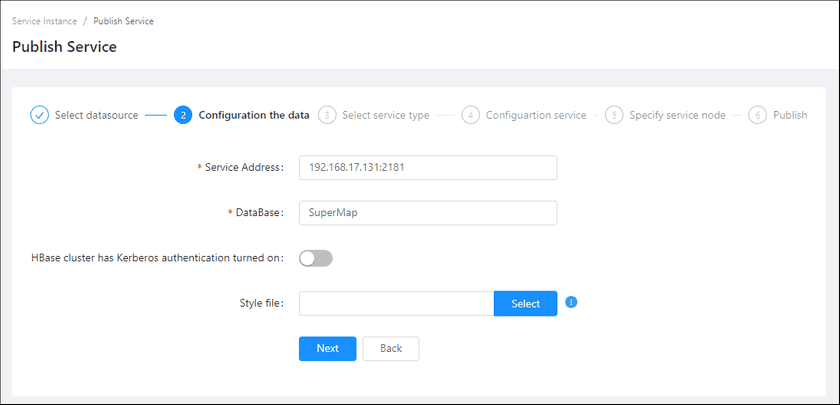Image resolution: width=840 pixels, height=405 pixels.
Task: Focus the Service Address input field
Action: coord(427,167)
